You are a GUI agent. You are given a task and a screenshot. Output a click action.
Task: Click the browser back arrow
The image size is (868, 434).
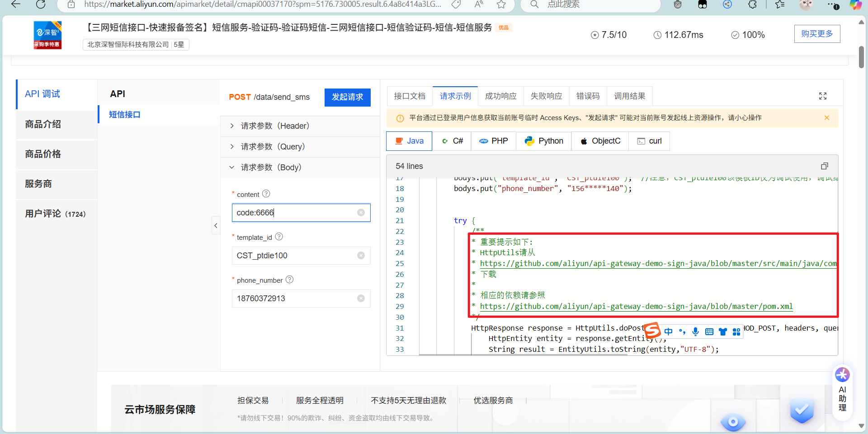(x=16, y=4)
